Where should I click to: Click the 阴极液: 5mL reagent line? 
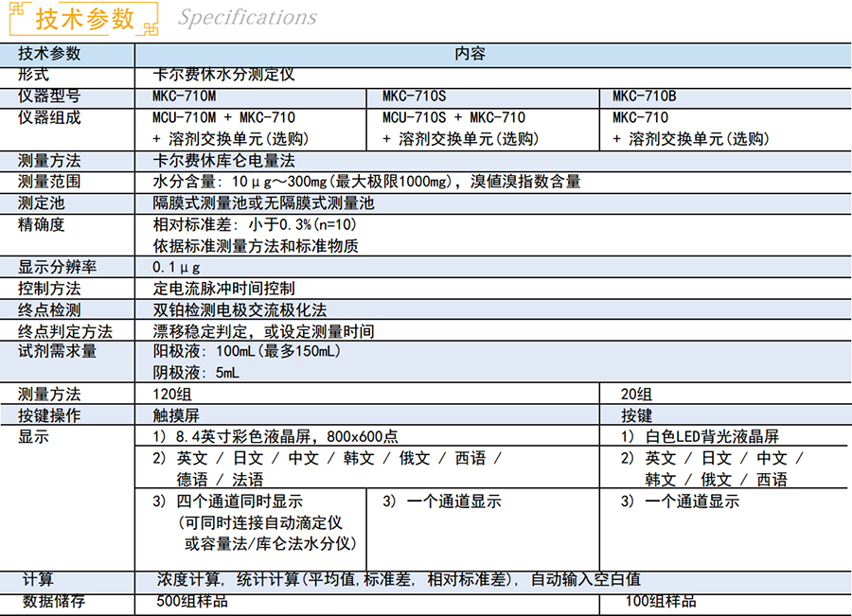click(196, 374)
